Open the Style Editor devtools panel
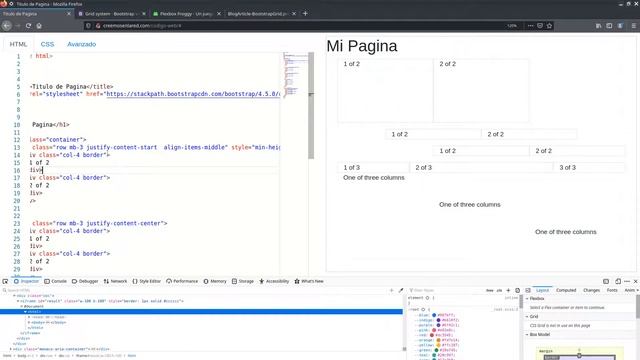 (147, 281)
